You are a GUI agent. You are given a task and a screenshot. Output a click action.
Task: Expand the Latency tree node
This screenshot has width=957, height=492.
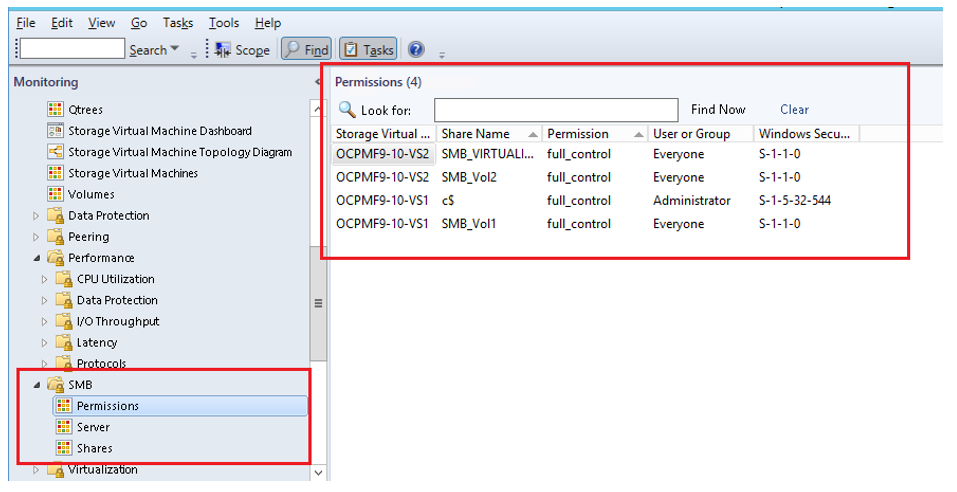[x=44, y=343]
